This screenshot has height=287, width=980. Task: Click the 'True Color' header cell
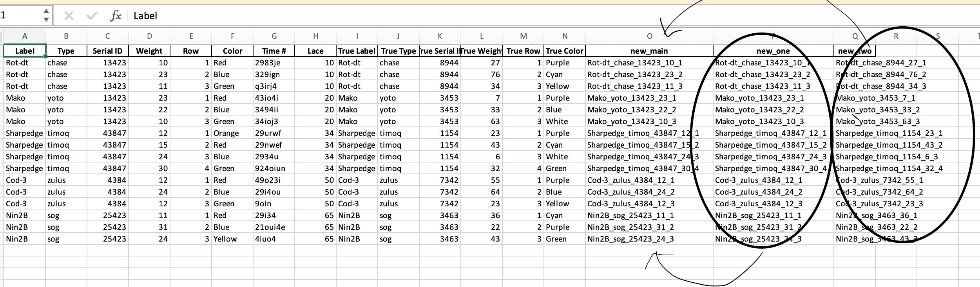pos(565,51)
